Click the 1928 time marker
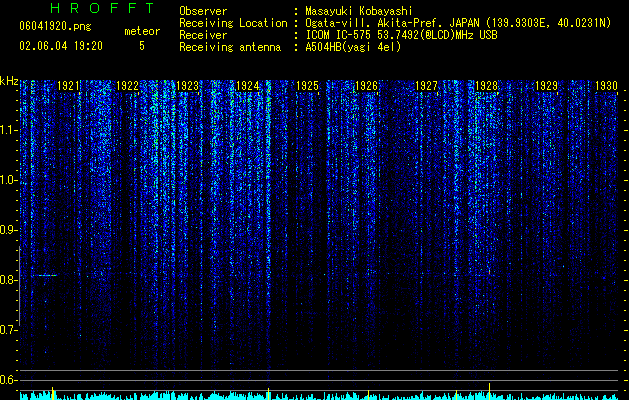The height and width of the screenshot is (400, 629). pyautogui.click(x=486, y=85)
